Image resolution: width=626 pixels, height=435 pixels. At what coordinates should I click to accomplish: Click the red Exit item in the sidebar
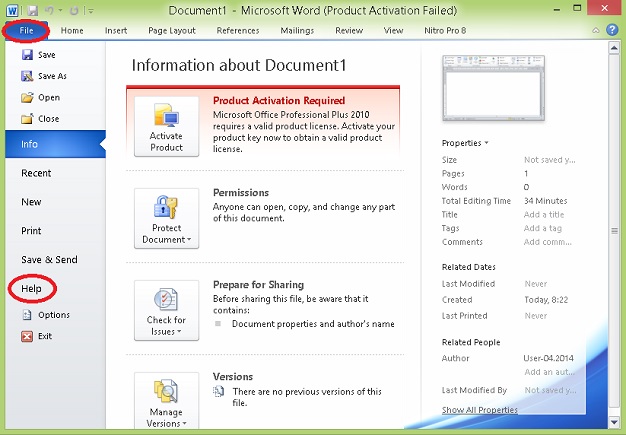[x=45, y=336]
